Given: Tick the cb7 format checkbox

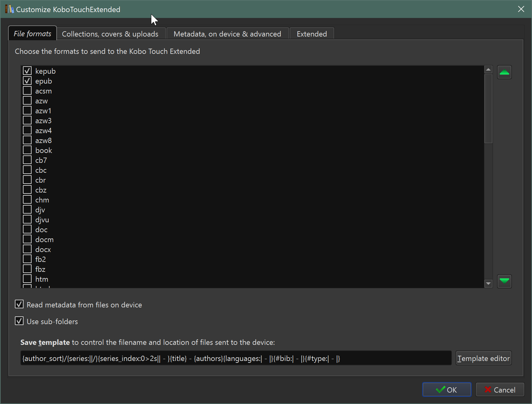Looking at the screenshot, I should click(27, 160).
